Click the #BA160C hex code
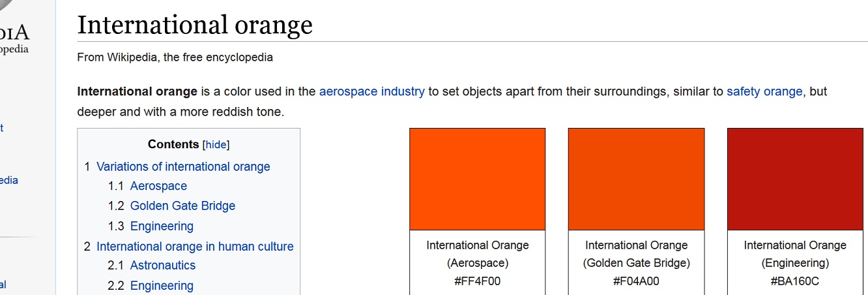The image size is (868, 295). [x=795, y=281]
